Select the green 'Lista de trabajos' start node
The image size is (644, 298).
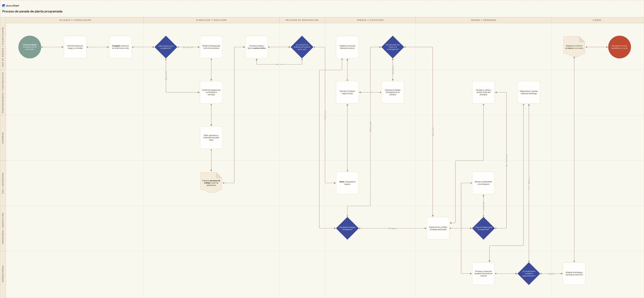click(30, 47)
